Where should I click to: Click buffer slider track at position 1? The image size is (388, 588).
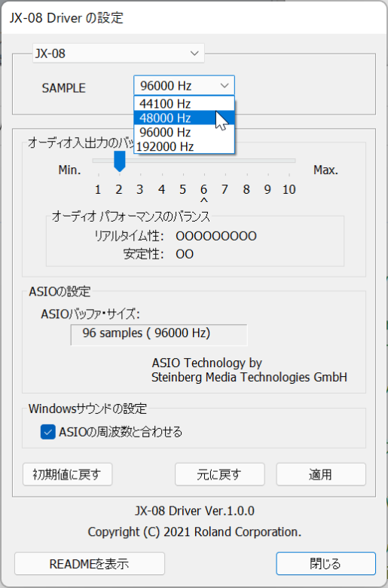pyautogui.click(x=98, y=161)
